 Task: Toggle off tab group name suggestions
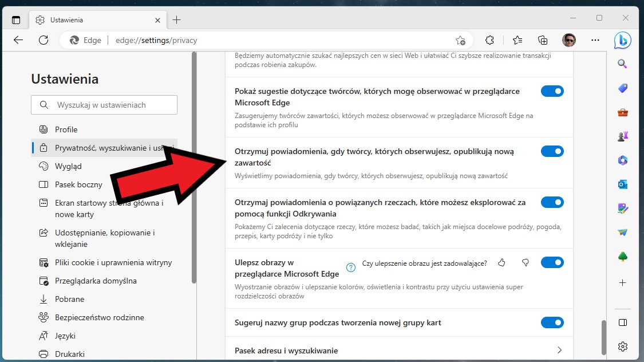(x=552, y=322)
